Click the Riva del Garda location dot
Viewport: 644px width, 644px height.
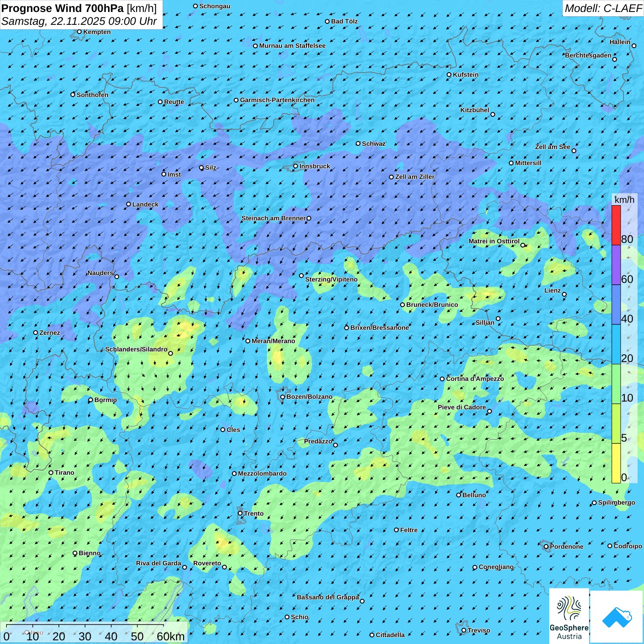(x=185, y=567)
